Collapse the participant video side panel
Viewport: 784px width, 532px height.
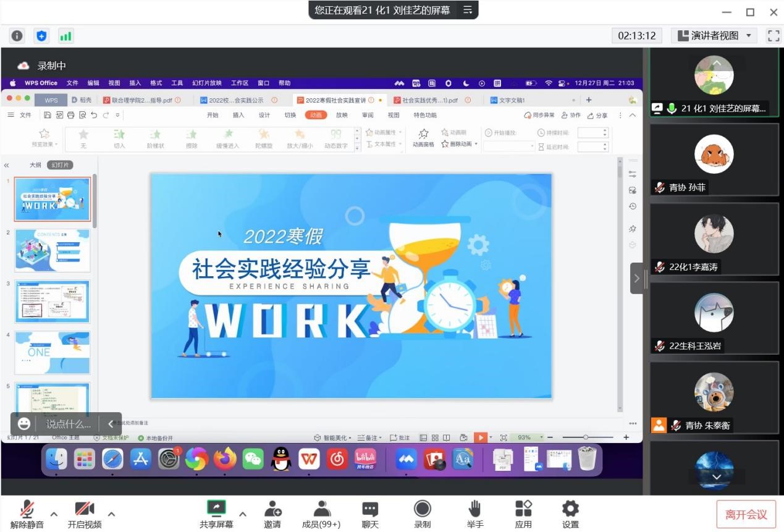[x=637, y=279]
